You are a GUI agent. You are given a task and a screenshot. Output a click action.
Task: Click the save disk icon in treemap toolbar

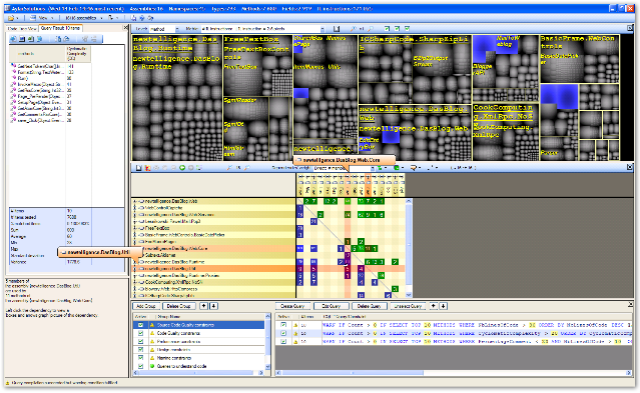pos(336,29)
